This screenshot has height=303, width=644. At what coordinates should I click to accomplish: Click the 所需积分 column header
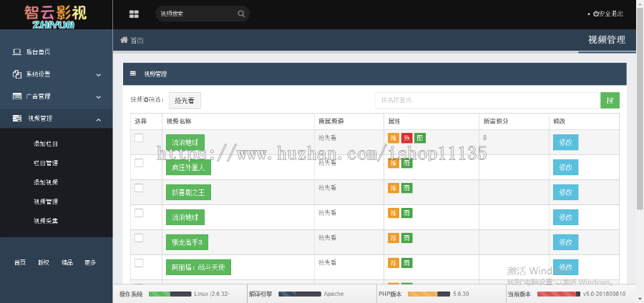point(496,121)
